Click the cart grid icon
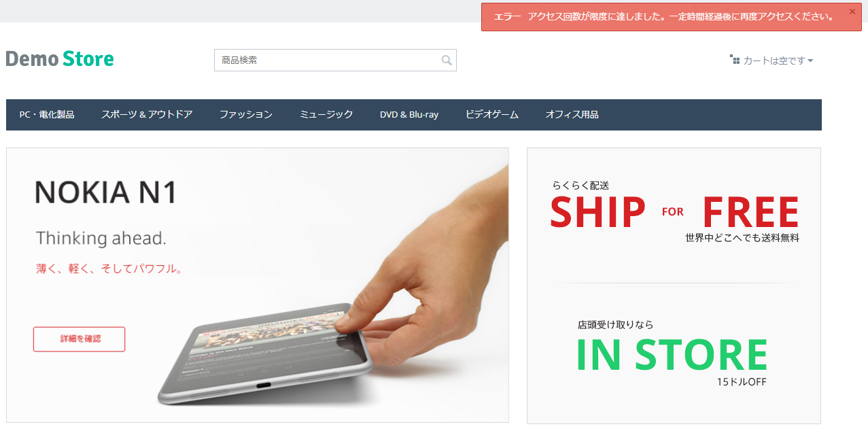 tap(734, 60)
